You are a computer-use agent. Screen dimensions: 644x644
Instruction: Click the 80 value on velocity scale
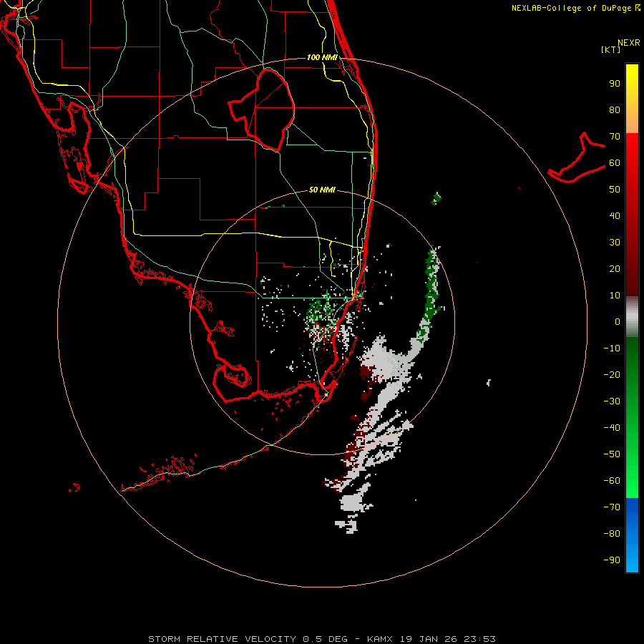(x=615, y=110)
